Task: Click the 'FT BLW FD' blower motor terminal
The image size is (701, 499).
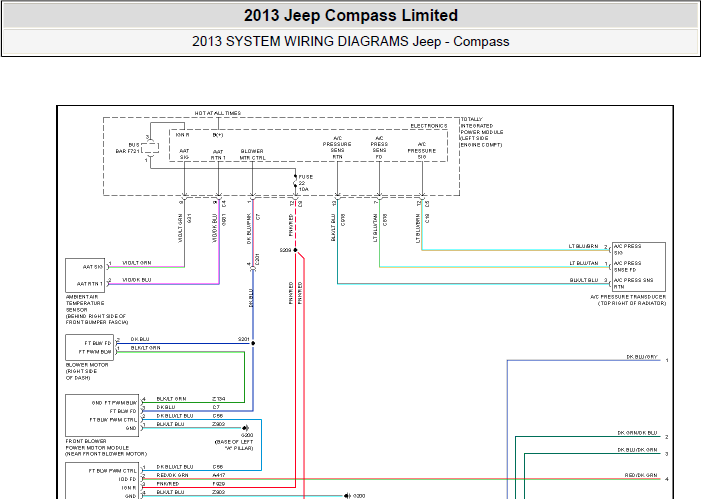Action: [98, 343]
